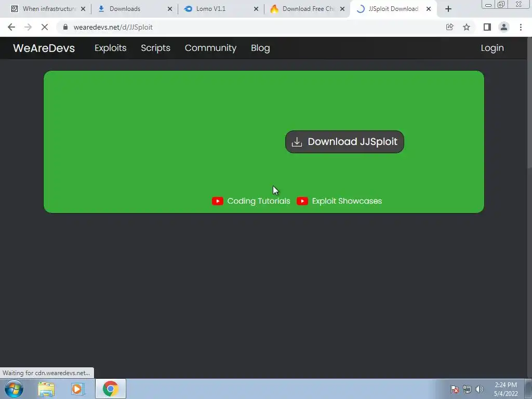Close the Lomo V1.1 tab
This screenshot has width=532, height=399.
[256, 9]
